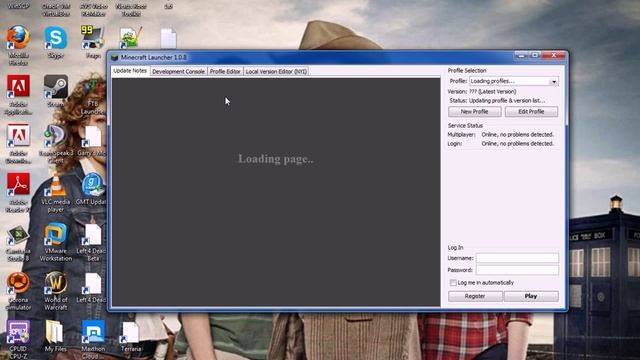Switch to the Profile Editor tab
Screen dimensions: 640x360
[x=225, y=71]
